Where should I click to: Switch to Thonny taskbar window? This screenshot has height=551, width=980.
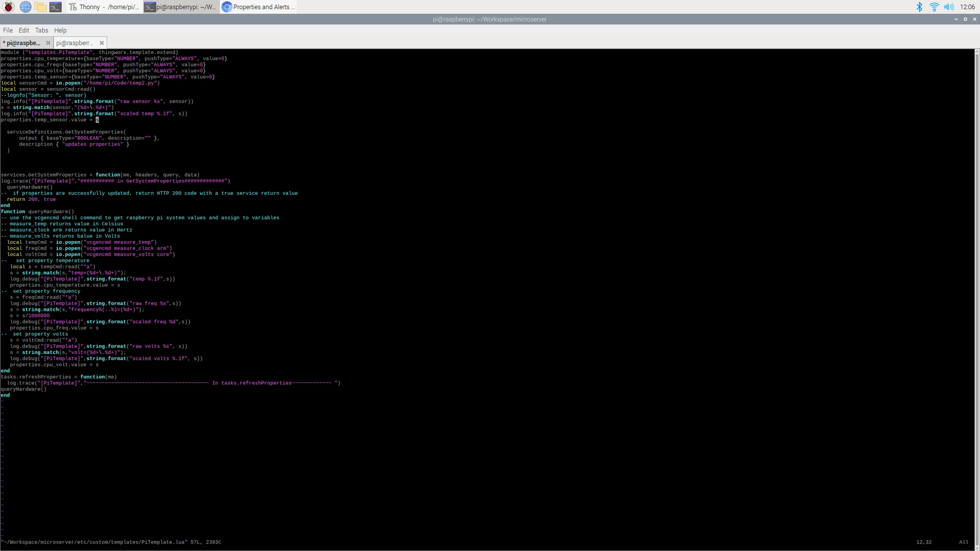tap(104, 7)
